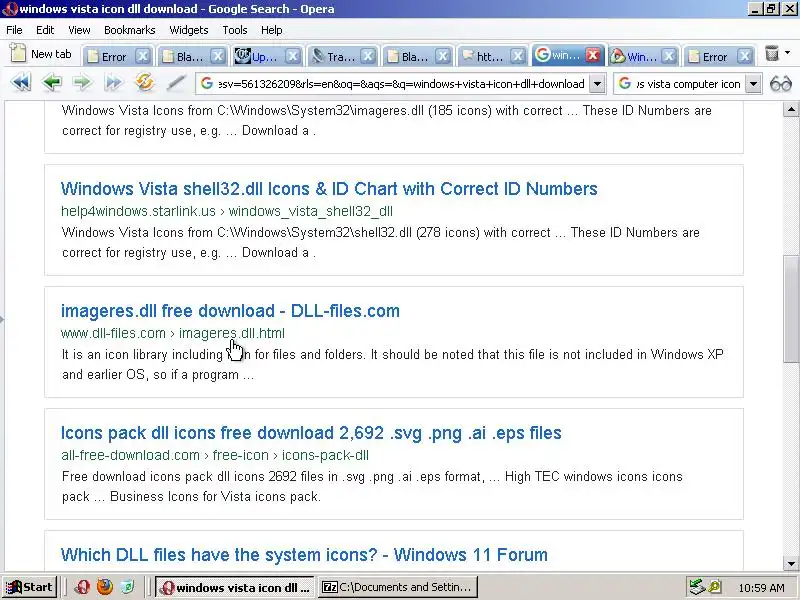Open the Windows Start button

click(x=30, y=587)
